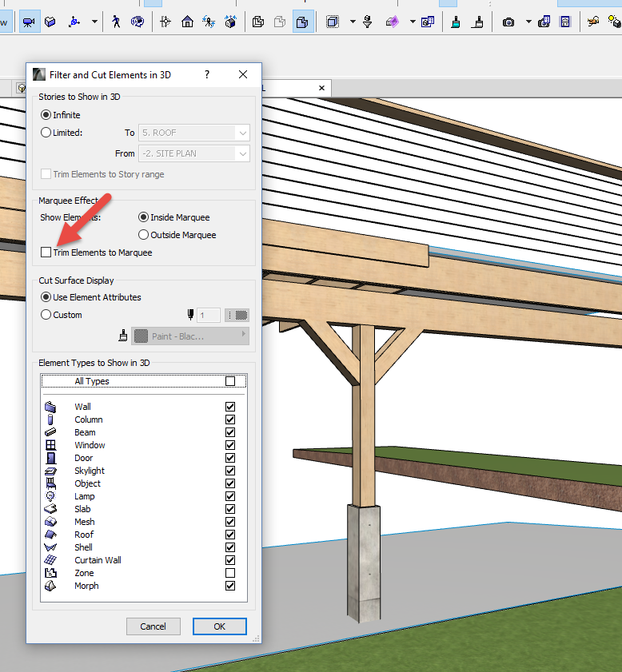Enable Trim Elements to Marquee checkbox
Image resolution: width=622 pixels, height=672 pixels.
pos(46,252)
